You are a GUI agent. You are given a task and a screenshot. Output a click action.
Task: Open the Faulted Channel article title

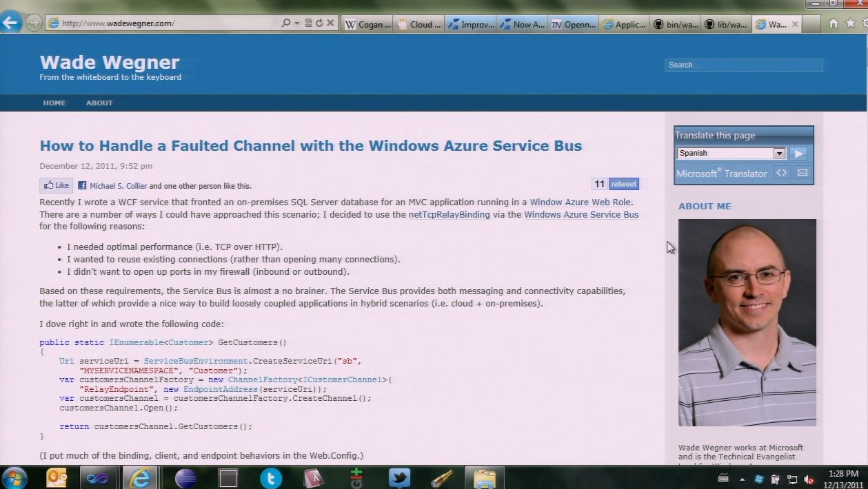click(x=310, y=145)
